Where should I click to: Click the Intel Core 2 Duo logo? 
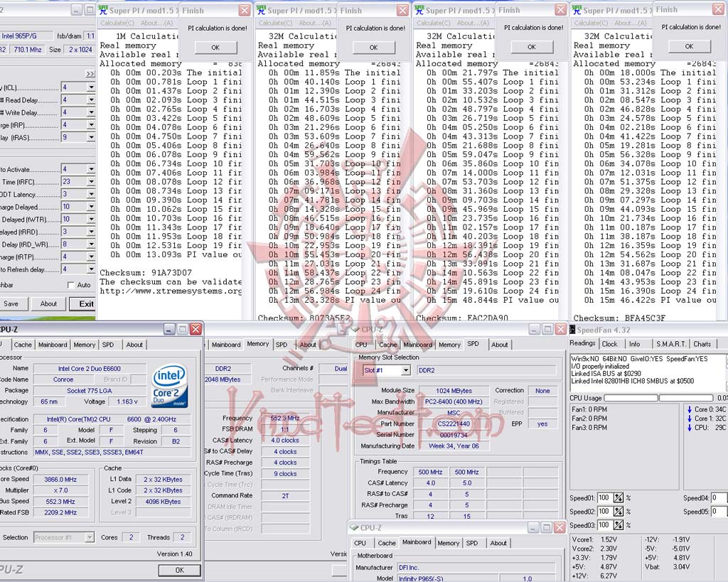coord(170,386)
